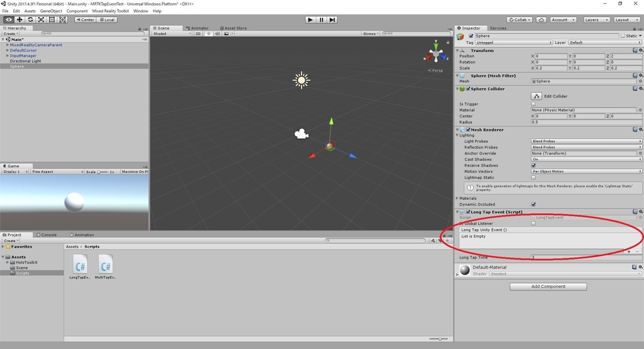Click the scene orientation gizmo
Image resolution: width=644 pixels, height=349 pixels.
(436, 53)
